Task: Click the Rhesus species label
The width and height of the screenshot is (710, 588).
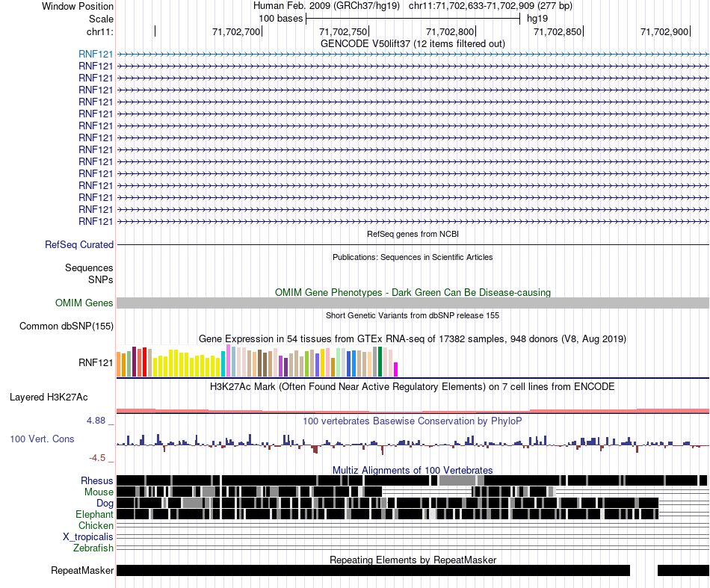Action: click(97, 480)
